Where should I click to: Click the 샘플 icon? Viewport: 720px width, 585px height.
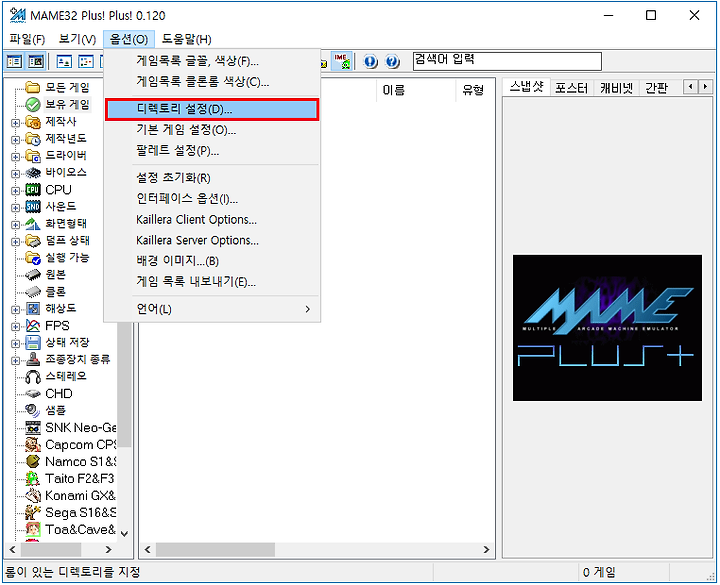(x=33, y=410)
